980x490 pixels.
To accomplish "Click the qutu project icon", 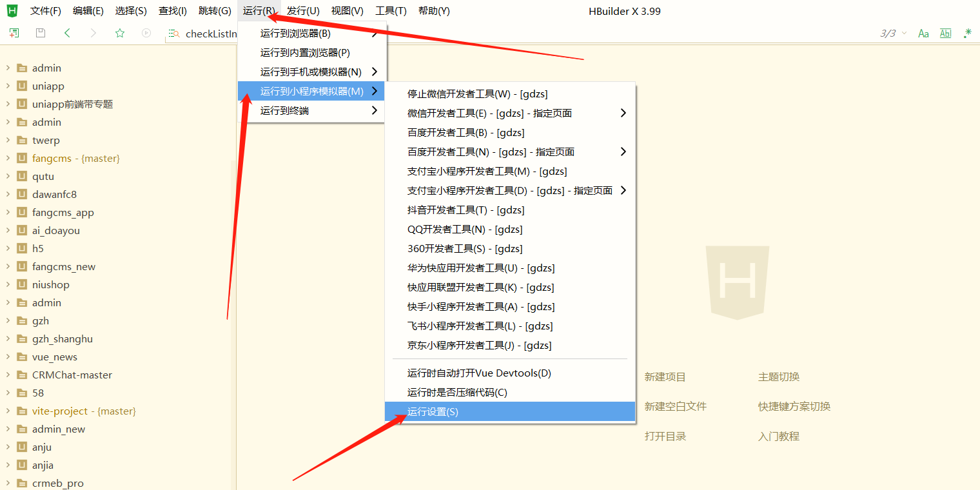I will 22,176.
